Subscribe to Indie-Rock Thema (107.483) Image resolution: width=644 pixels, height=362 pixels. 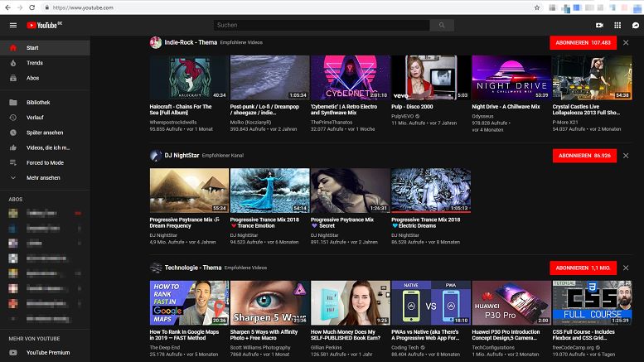(x=583, y=43)
